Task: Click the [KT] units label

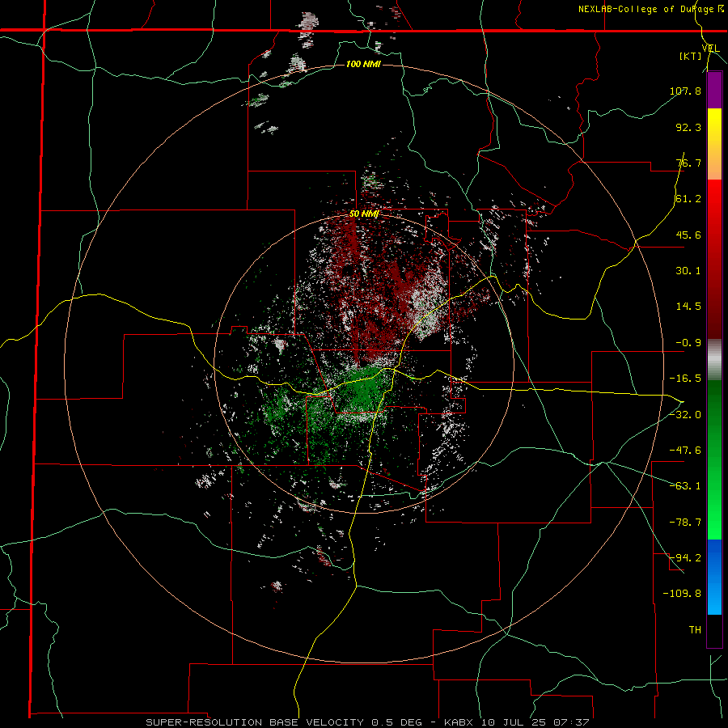Action: pos(691,56)
